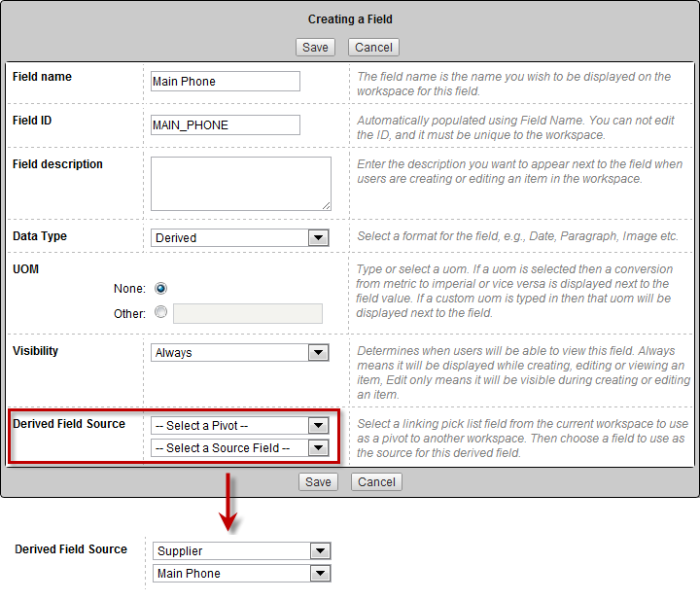This screenshot has height=600, width=700.
Task: Click the Field description label
Action: click(57, 164)
